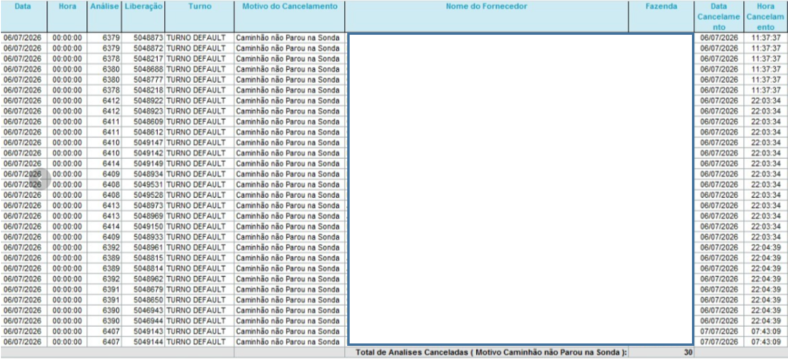Click the "Motivo do Cancelamento" column header
Screen dimensions: 788x362
[x=289, y=17]
